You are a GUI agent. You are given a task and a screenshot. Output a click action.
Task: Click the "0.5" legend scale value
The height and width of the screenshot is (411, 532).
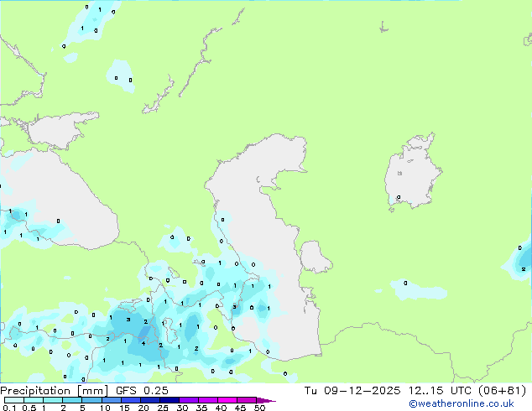(x=29, y=408)
